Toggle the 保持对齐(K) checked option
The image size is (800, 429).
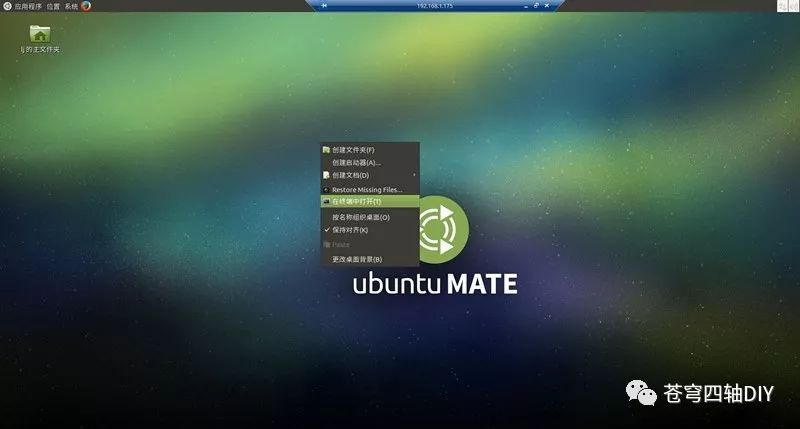click(370, 230)
